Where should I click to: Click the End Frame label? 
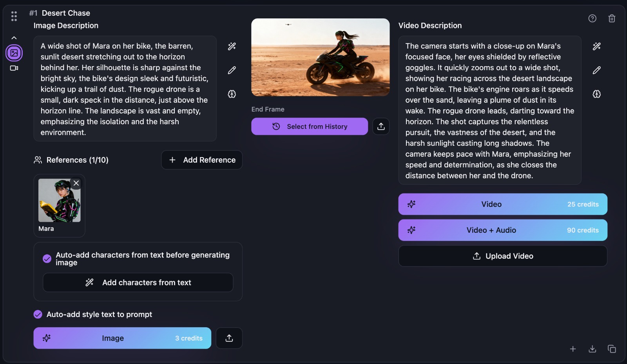tap(268, 109)
